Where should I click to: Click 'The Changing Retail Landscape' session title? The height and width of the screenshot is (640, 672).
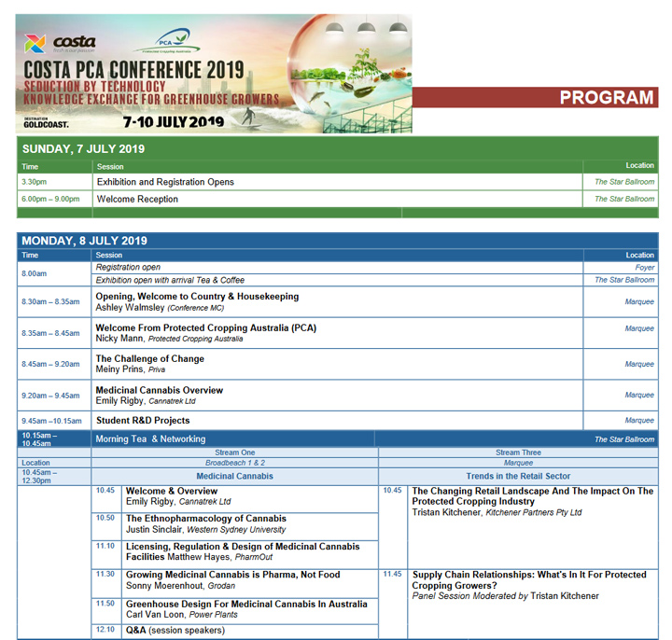coord(532,496)
